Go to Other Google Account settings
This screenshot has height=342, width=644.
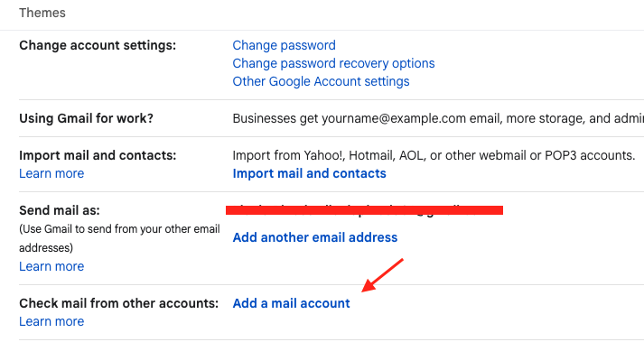(x=321, y=81)
